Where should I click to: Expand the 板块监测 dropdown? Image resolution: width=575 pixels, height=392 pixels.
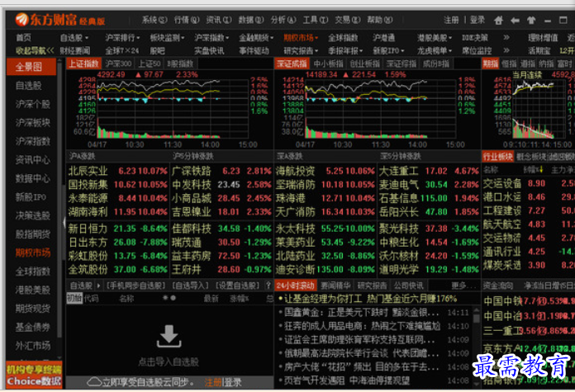pyautogui.click(x=167, y=37)
